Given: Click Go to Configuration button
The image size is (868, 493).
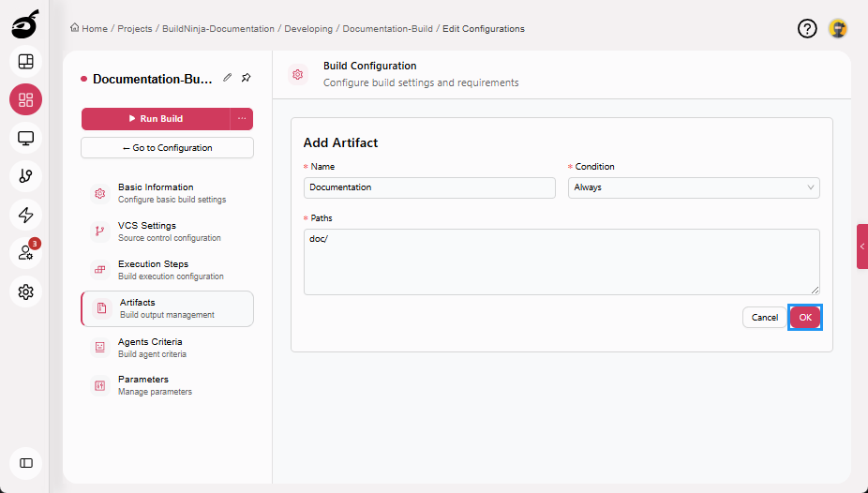Looking at the screenshot, I should point(167,148).
